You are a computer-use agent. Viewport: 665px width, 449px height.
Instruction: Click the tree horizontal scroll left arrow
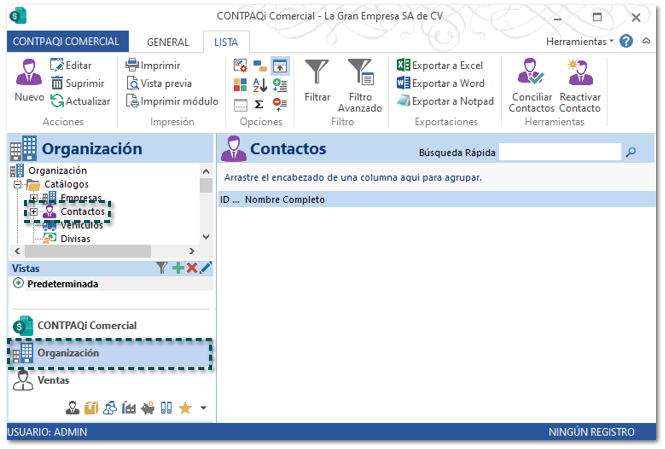click(17, 251)
